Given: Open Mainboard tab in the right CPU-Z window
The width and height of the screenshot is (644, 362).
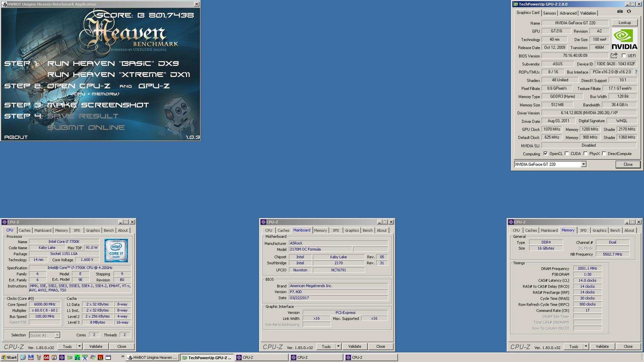Looking at the screenshot, I should (x=549, y=231).
